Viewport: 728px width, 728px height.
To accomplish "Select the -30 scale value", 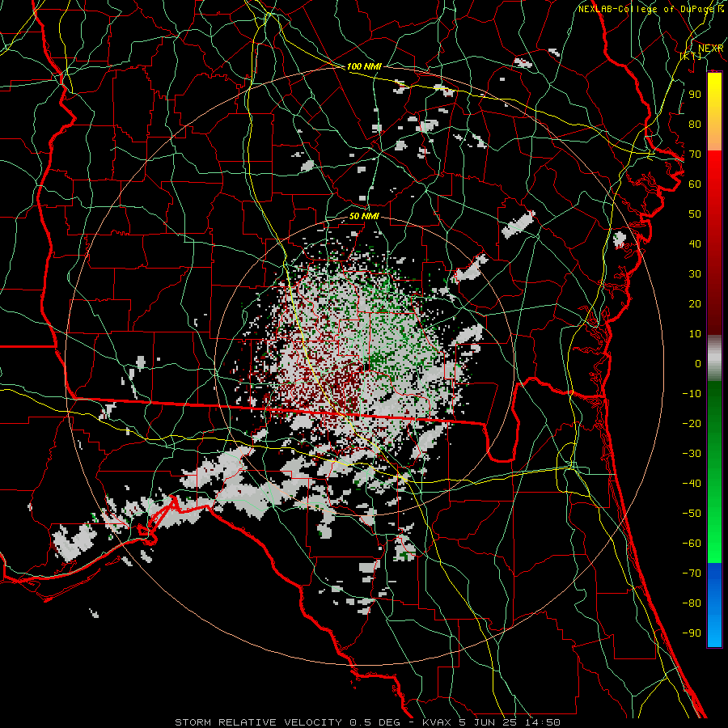I will [x=692, y=454].
